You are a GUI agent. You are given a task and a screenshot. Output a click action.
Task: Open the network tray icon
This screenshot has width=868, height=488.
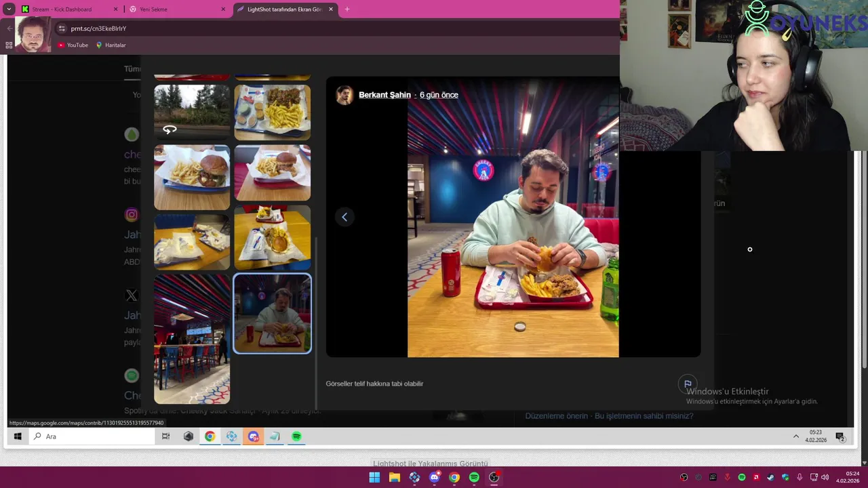(812, 477)
